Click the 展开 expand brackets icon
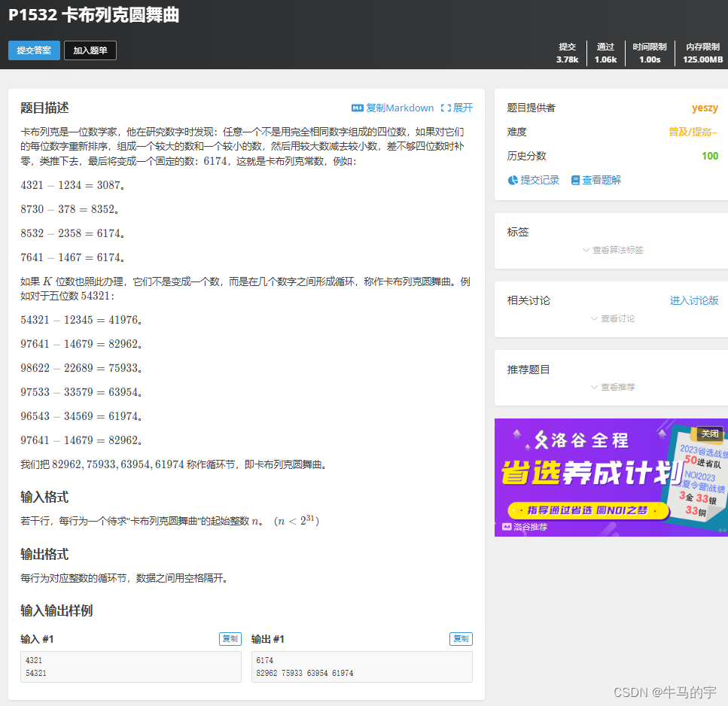The height and width of the screenshot is (706, 728). click(x=446, y=108)
